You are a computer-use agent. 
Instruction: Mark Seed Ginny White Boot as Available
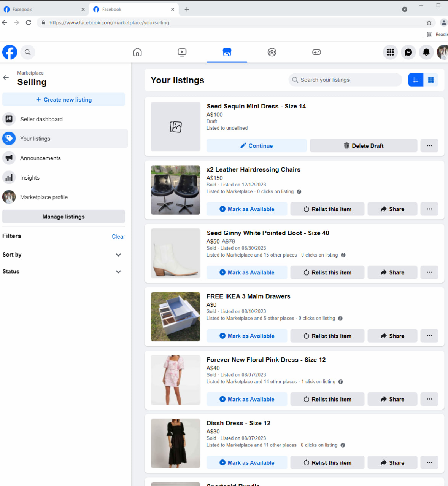(x=247, y=272)
